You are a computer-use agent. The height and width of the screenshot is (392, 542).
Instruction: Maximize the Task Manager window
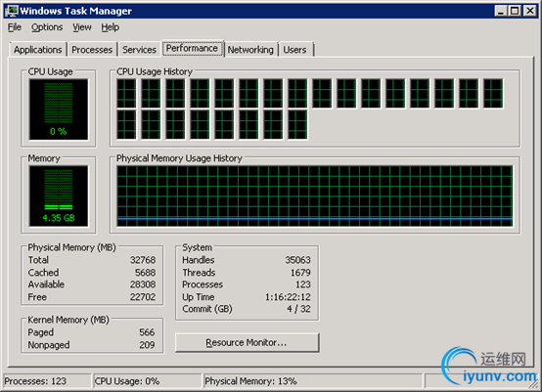(515, 11)
